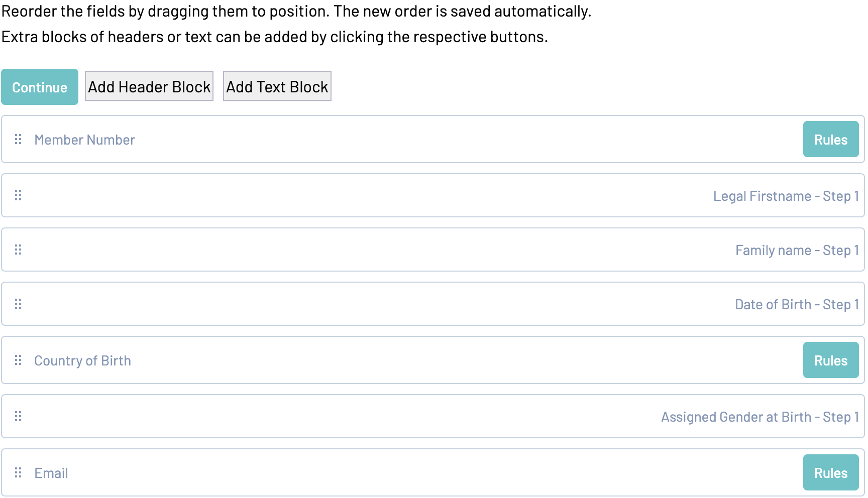Add a new Header Block
Viewport: 868px width, 498px height.
[149, 86]
